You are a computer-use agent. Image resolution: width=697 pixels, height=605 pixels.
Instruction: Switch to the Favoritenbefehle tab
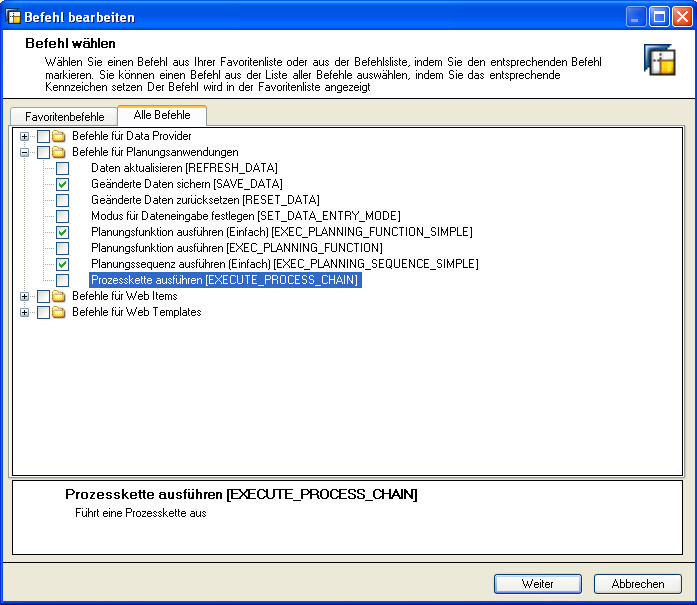64,117
